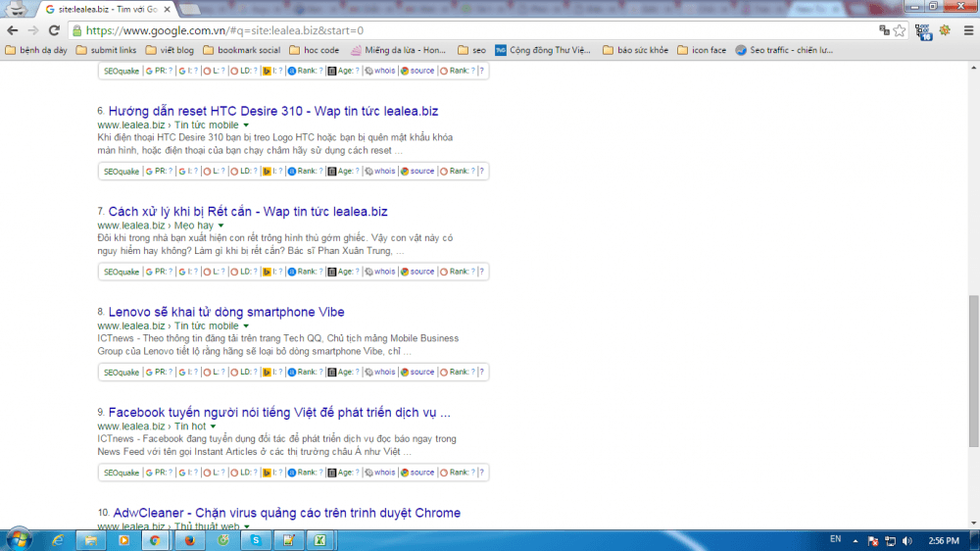Close the site:lealea.biz tab
980x551 pixels.
[167, 10]
